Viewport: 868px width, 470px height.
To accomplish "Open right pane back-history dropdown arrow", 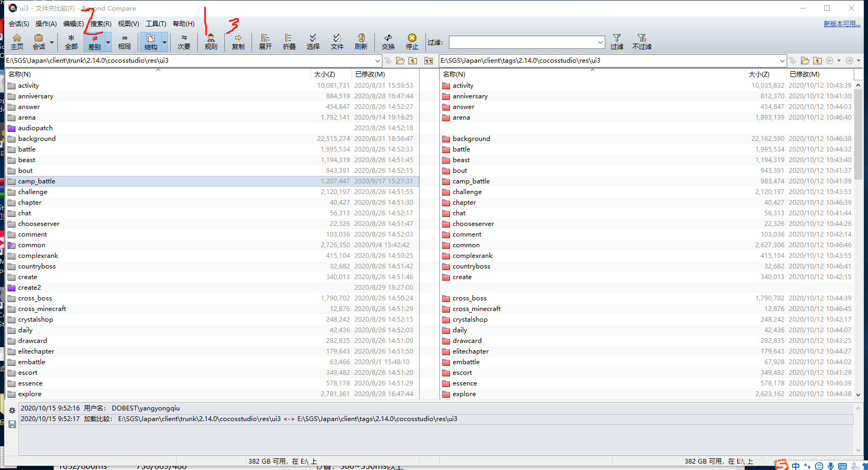I will click(839, 61).
